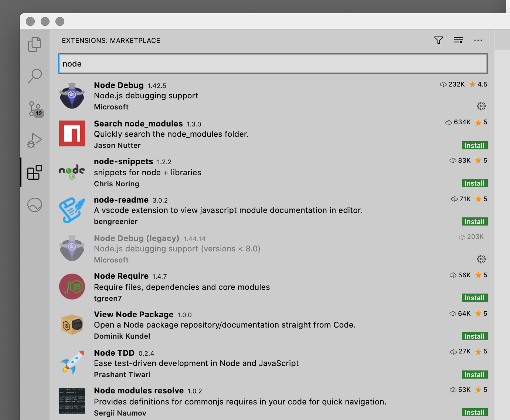Open the 'Node Debug' extension title
The width and height of the screenshot is (510, 420).
click(x=119, y=85)
